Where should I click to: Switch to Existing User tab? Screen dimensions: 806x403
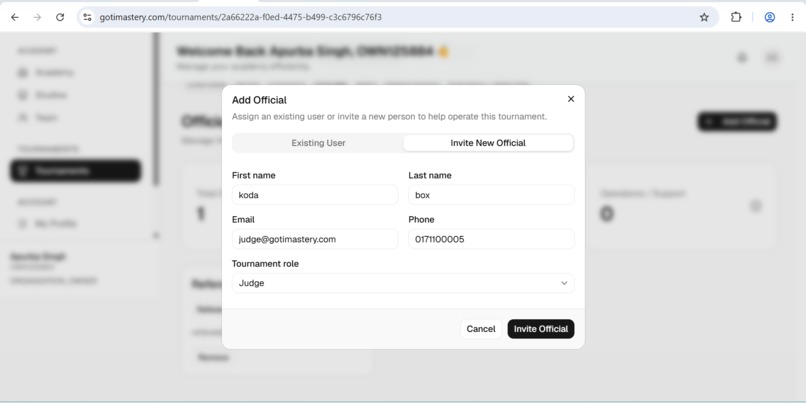point(318,143)
